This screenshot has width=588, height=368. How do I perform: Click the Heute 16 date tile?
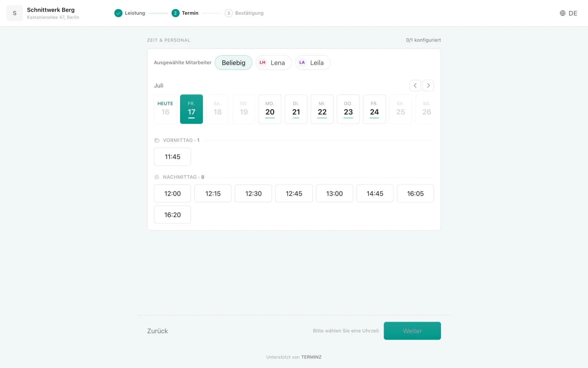tap(165, 109)
